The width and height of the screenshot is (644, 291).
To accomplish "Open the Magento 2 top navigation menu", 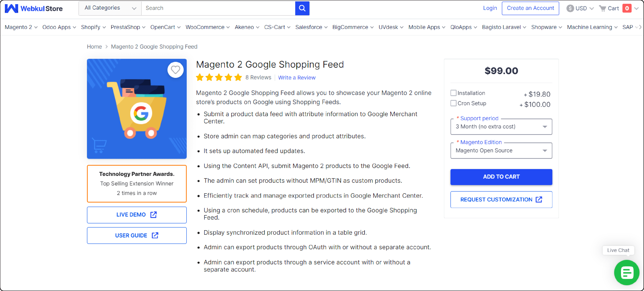I will click(x=19, y=27).
